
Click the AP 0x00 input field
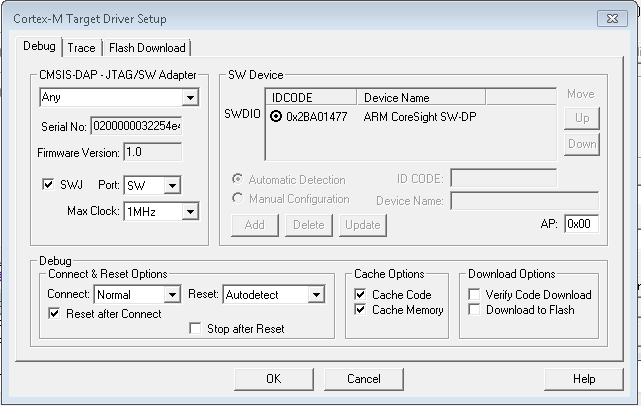[x=581, y=224]
